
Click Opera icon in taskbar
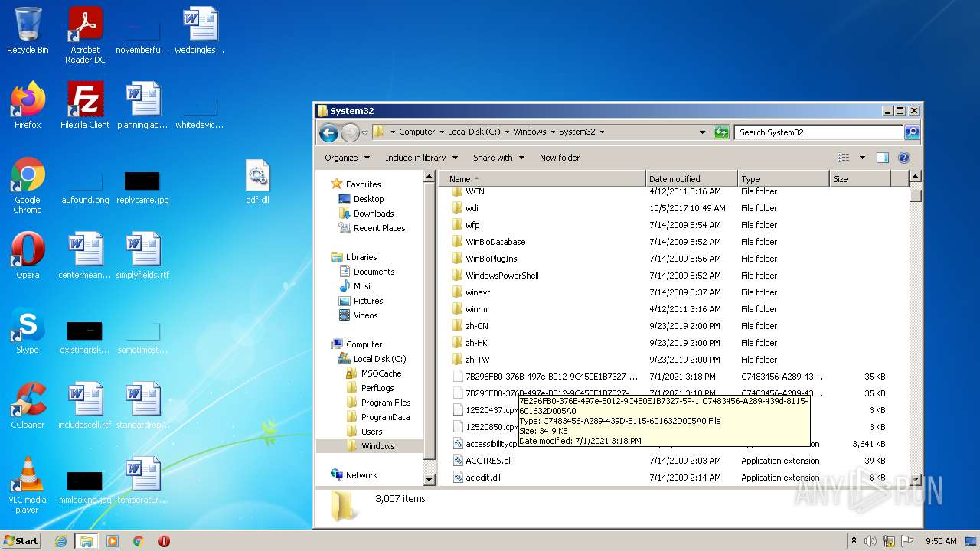(164, 541)
